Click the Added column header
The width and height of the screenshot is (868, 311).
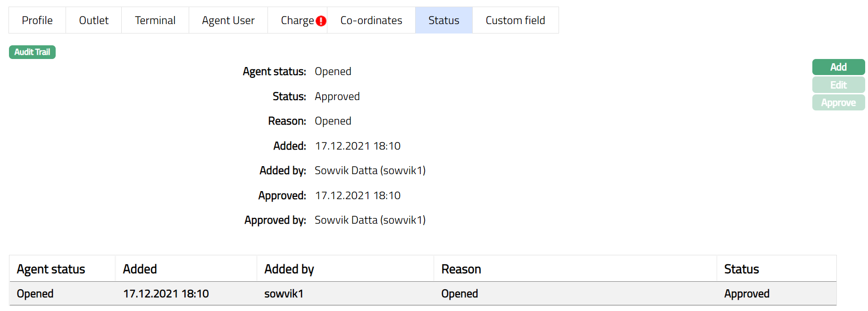[x=140, y=269]
